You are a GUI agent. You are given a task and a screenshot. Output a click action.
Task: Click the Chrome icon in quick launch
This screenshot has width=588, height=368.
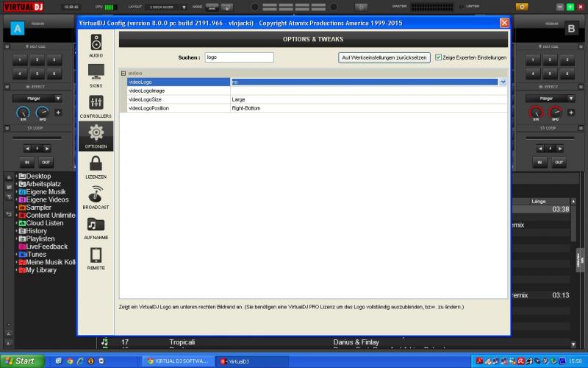coord(70,361)
